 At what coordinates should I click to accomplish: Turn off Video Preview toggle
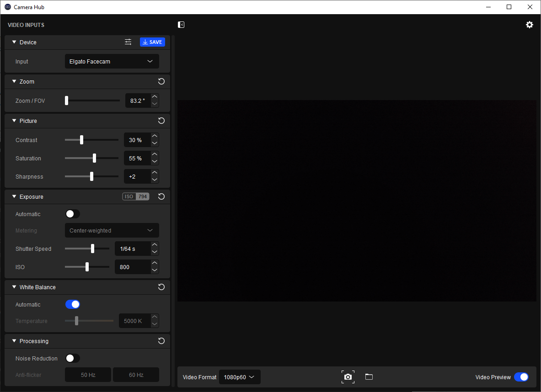521,377
